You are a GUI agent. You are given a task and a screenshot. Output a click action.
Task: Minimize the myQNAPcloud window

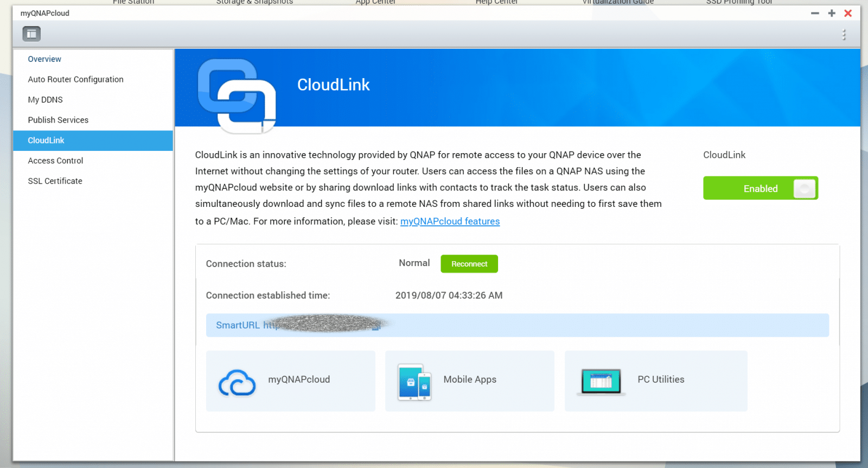815,13
